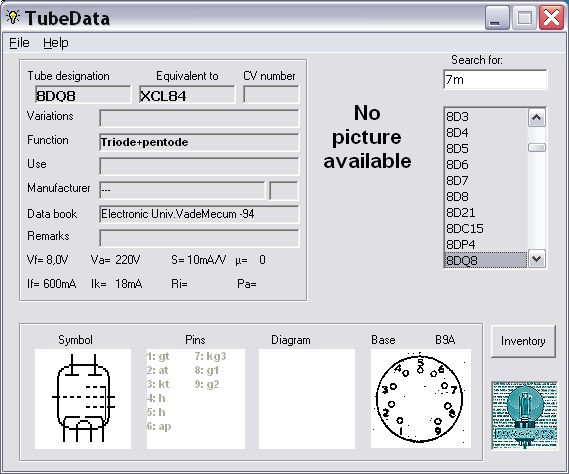Open the File menu
The image size is (569, 474).
click(19, 43)
